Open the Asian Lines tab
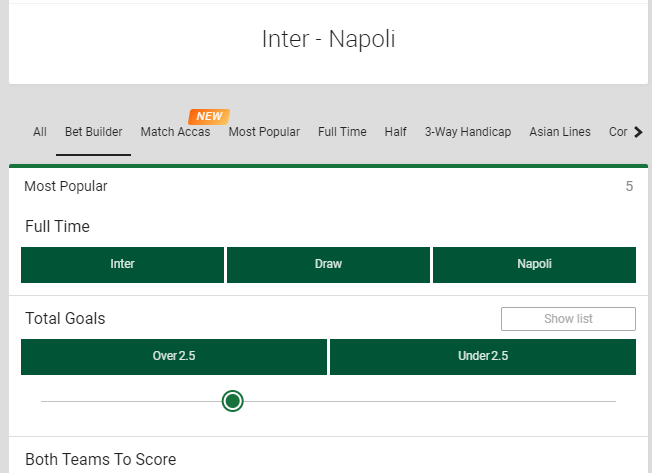This screenshot has height=473, width=652. coord(560,132)
